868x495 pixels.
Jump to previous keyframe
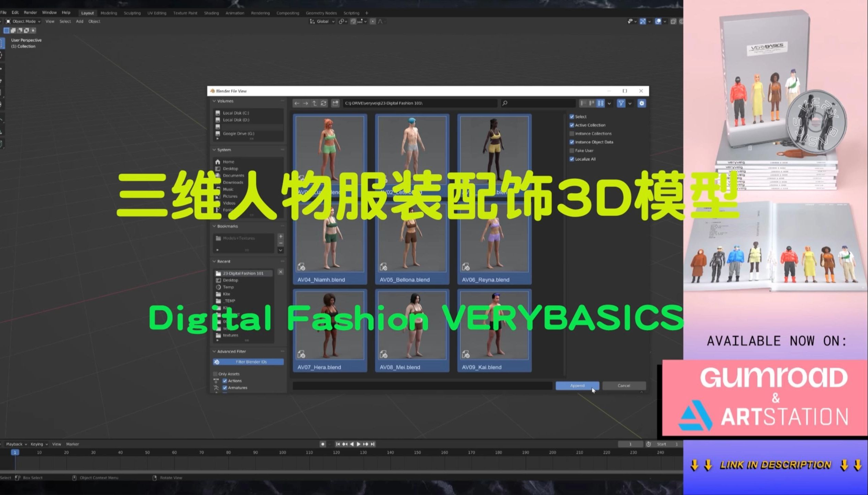tap(345, 444)
